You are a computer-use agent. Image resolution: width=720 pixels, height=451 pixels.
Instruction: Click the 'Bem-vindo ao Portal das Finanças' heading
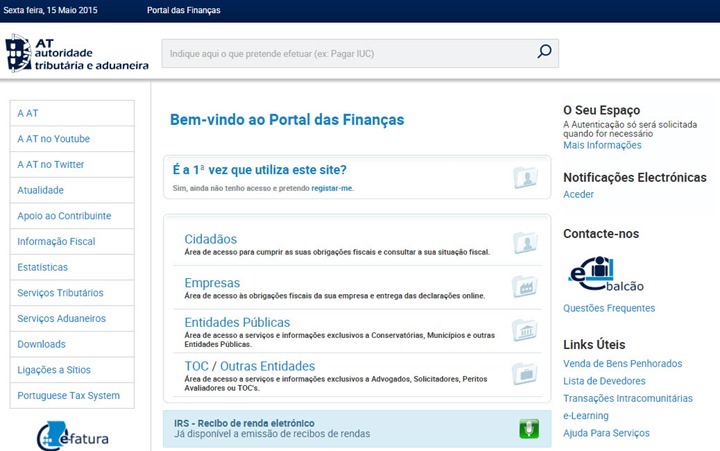click(x=287, y=120)
